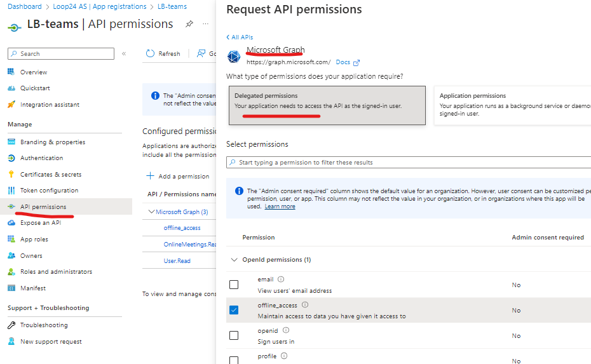Screen dimensions: 591x364
Task: Click the info icon beside openid permission
Action: (x=286, y=330)
